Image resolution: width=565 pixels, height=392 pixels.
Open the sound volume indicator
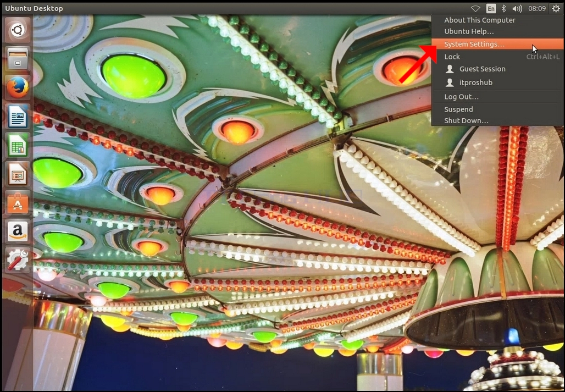pyautogui.click(x=517, y=8)
